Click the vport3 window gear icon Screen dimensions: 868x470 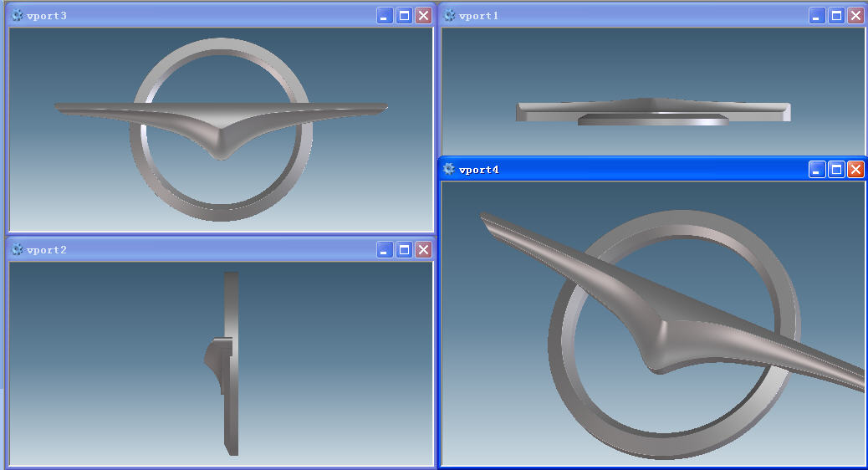point(18,16)
